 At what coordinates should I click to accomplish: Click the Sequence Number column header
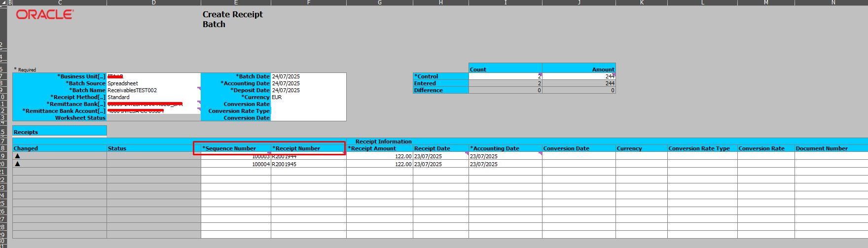236,148
